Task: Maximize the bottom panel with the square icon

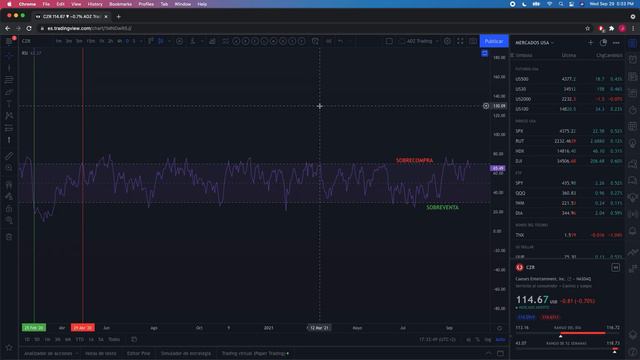Action: tap(500, 353)
